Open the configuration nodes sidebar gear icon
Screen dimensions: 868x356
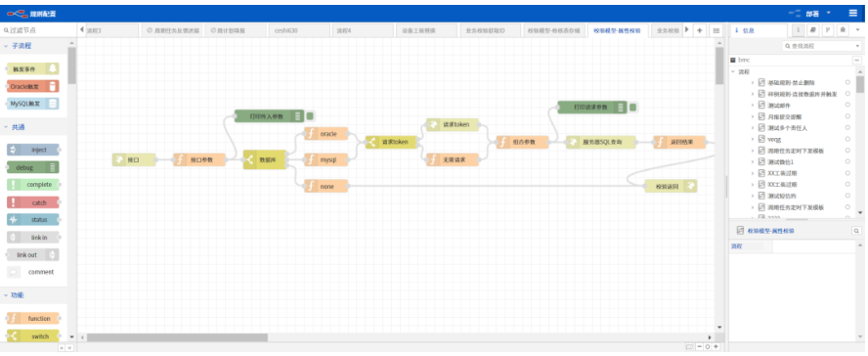click(x=842, y=30)
